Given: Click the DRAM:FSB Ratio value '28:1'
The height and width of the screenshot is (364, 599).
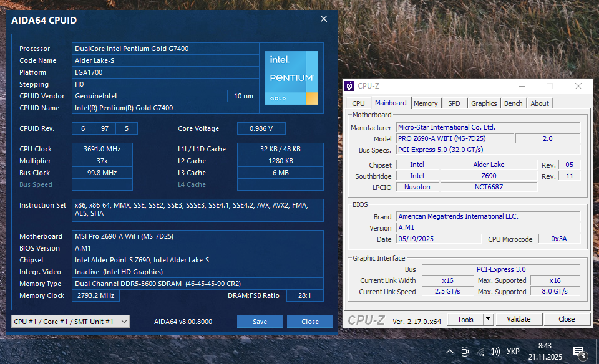Looking at the screenshot, I should click(305, 295).
